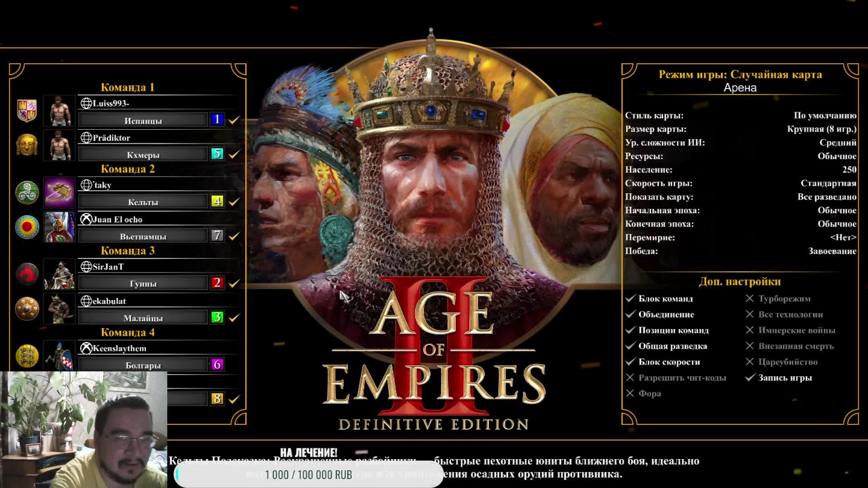Viewport: 868px width, 488px height.
Task: Click the player name Prädiktor
Action: pos(111,138)
